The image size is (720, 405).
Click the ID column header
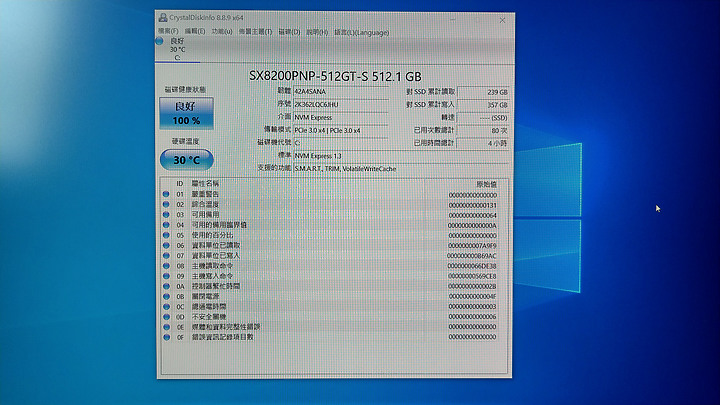pyautogui.click(x=180, y=183)
